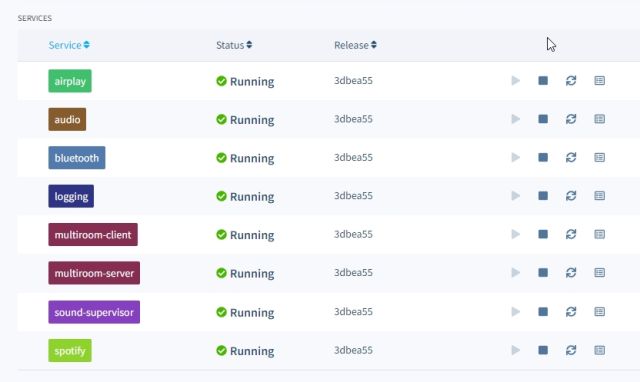Open logs for bluetooth service

pos(599,158)
